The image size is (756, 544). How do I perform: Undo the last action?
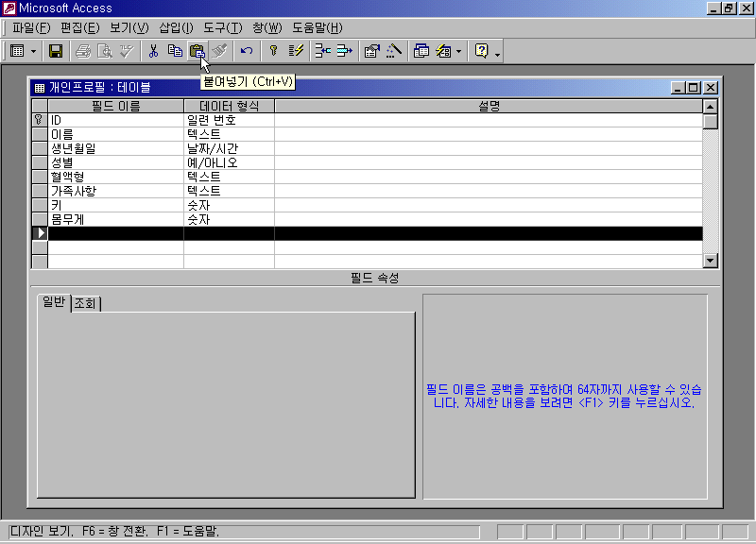coord(247,51)
